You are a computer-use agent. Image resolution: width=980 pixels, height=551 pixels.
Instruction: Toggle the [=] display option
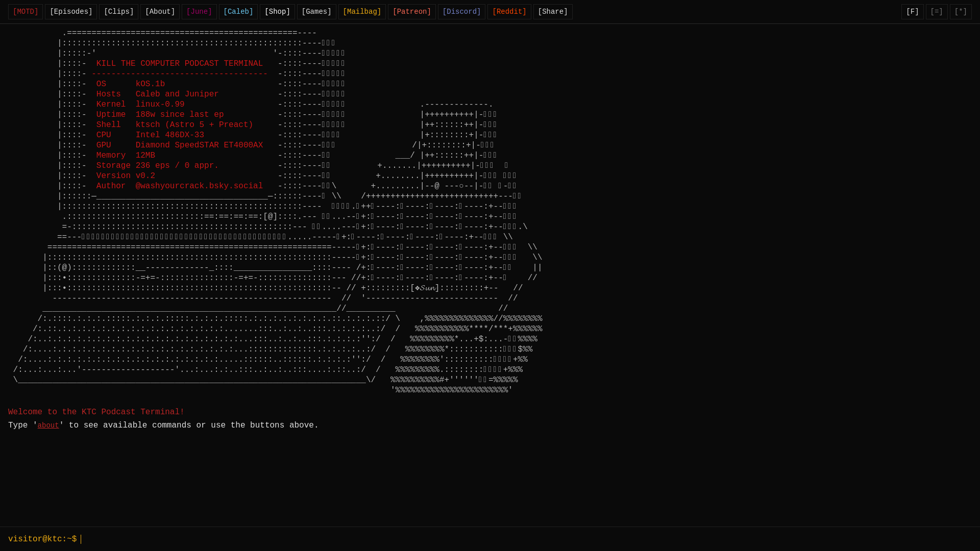click(937, 12)
